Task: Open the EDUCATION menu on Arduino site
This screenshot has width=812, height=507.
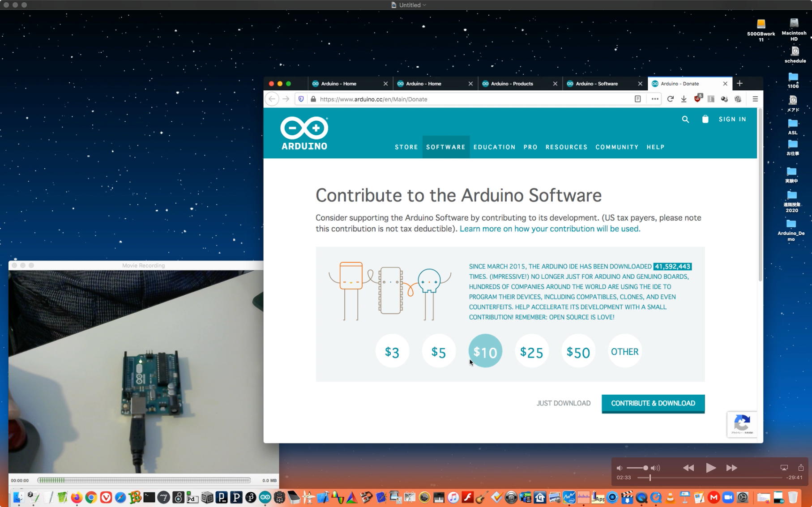Action: click(x=495, y=147)
